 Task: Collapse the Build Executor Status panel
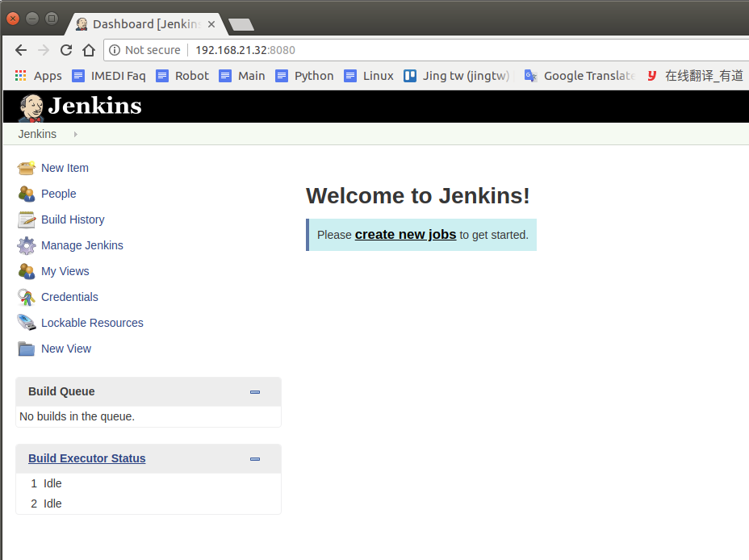(255, 459)
